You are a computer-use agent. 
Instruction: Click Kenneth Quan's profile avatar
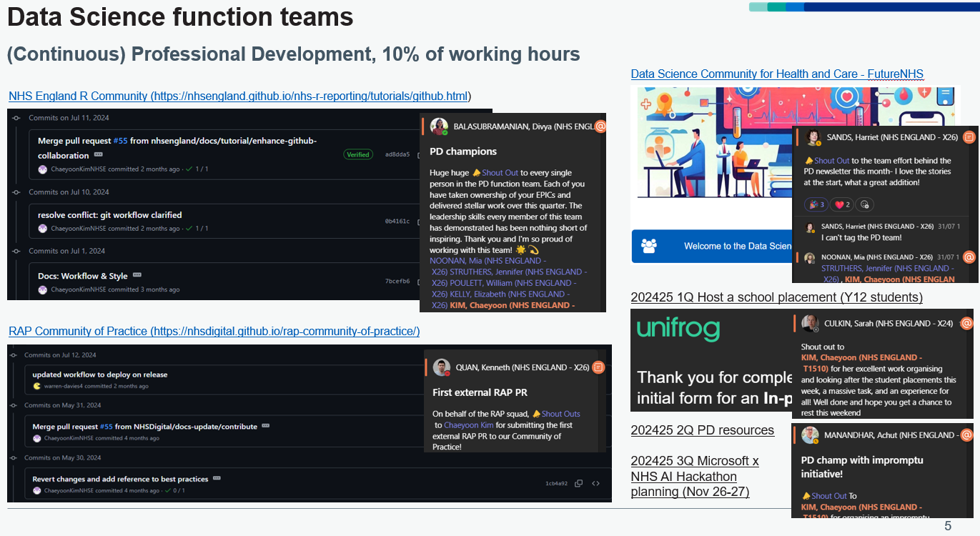442,367
